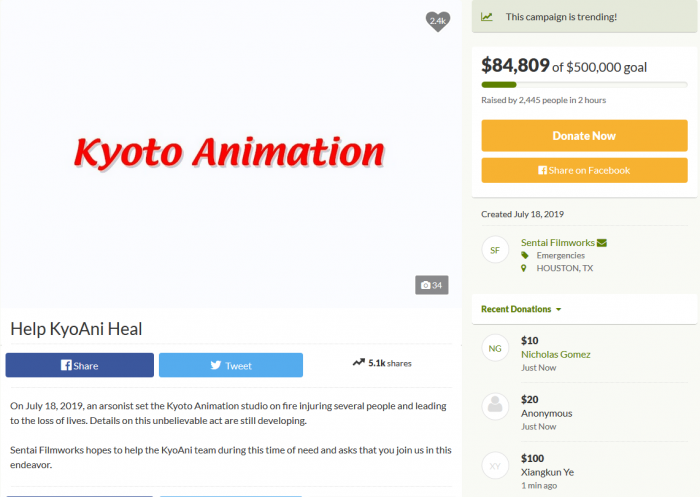Viewport: 700px width, 497px height.
Task: Click the NG donor avatar
Action: (494, 348)
